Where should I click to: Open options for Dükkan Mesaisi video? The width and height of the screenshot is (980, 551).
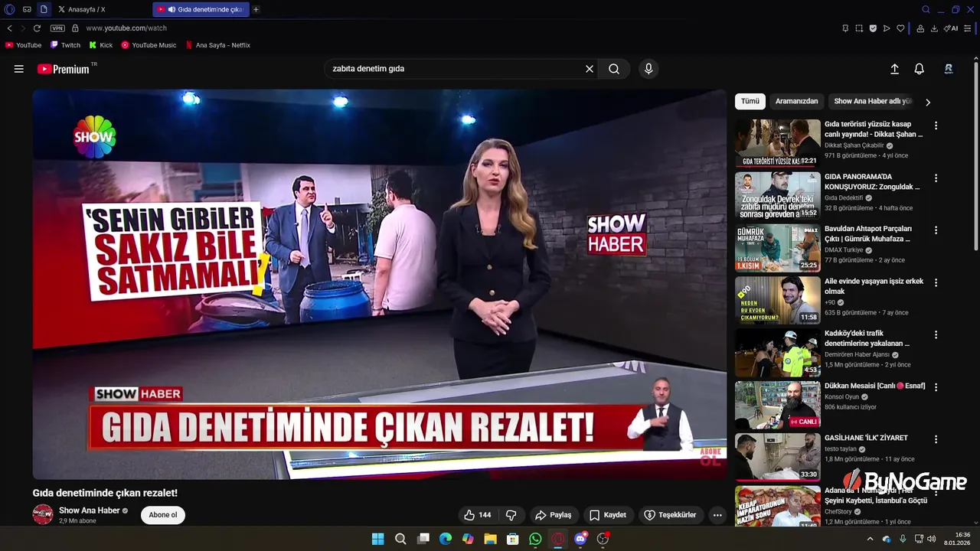tap(936, 387)
